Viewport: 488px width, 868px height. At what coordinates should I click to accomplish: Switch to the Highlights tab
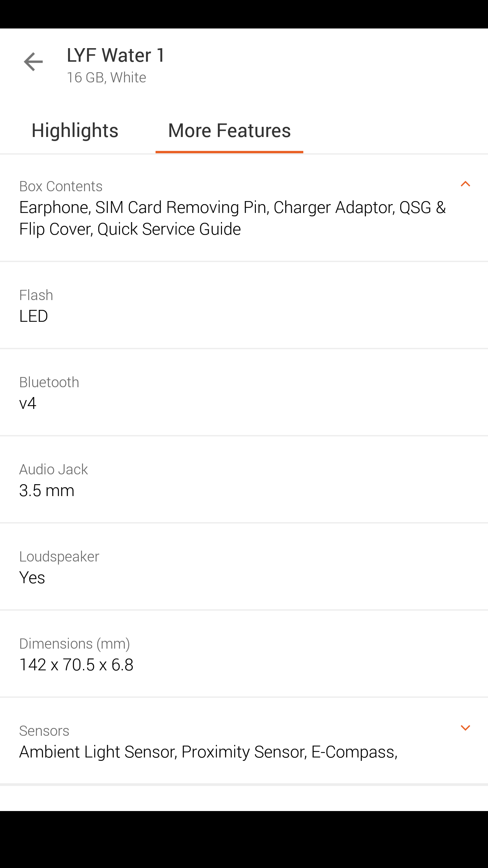75,131
